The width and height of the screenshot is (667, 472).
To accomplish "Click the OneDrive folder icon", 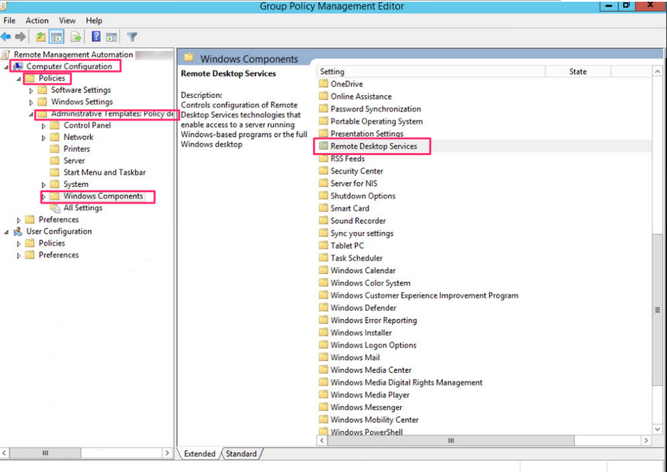I will [x=324, y=84].
